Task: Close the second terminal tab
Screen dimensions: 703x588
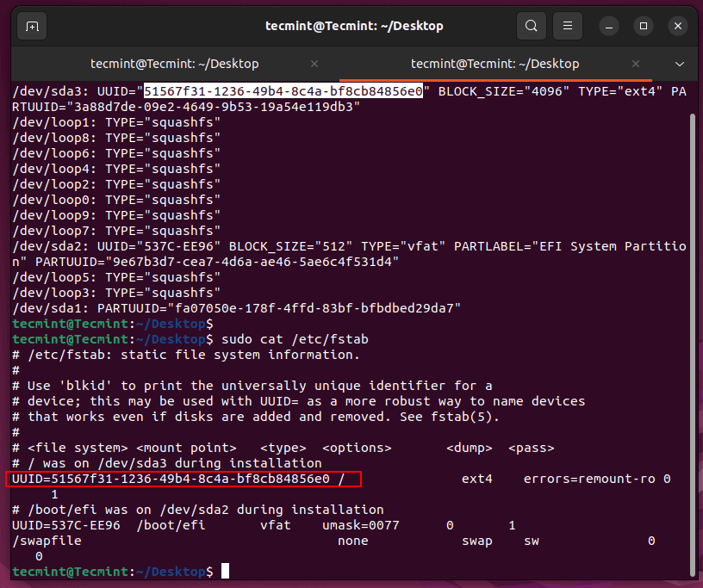Action: tap(635, 64)
